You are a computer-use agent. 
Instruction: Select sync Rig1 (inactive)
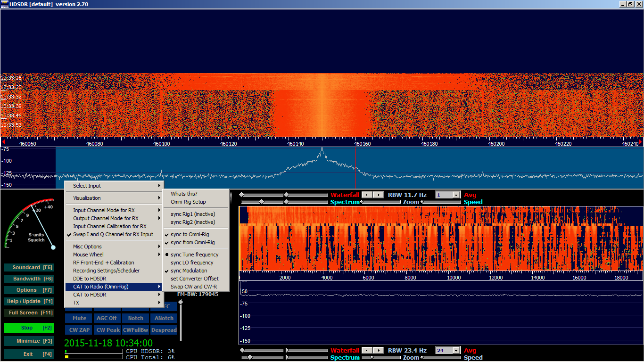point(196,214)
